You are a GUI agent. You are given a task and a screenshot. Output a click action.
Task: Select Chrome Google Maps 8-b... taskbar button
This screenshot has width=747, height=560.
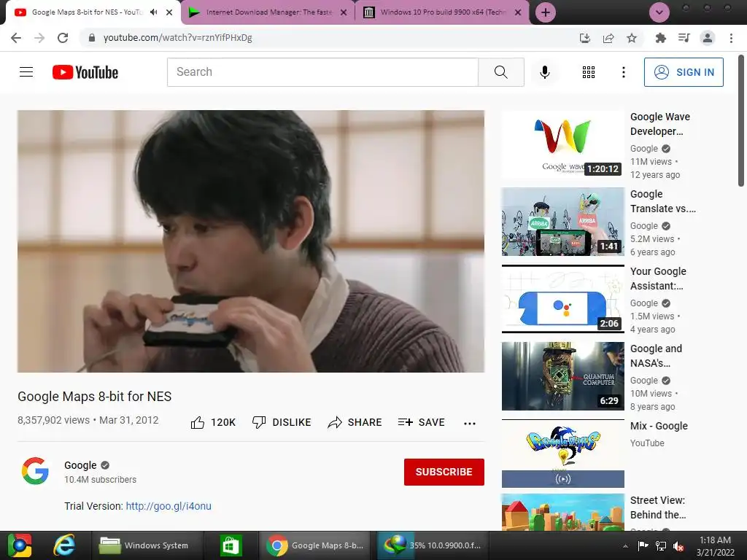point(315,545)
